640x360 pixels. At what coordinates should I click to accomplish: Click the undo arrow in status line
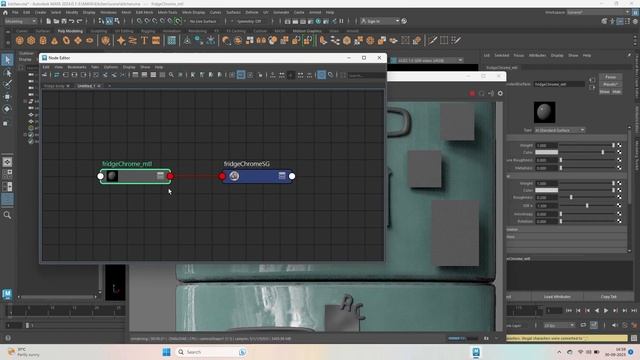(72, 21)
